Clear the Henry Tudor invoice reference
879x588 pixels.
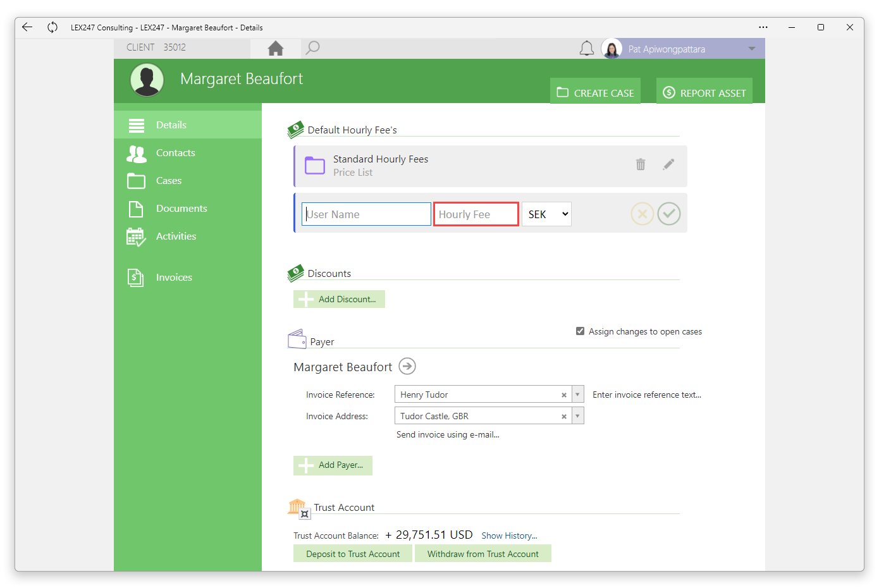point(564,395)
